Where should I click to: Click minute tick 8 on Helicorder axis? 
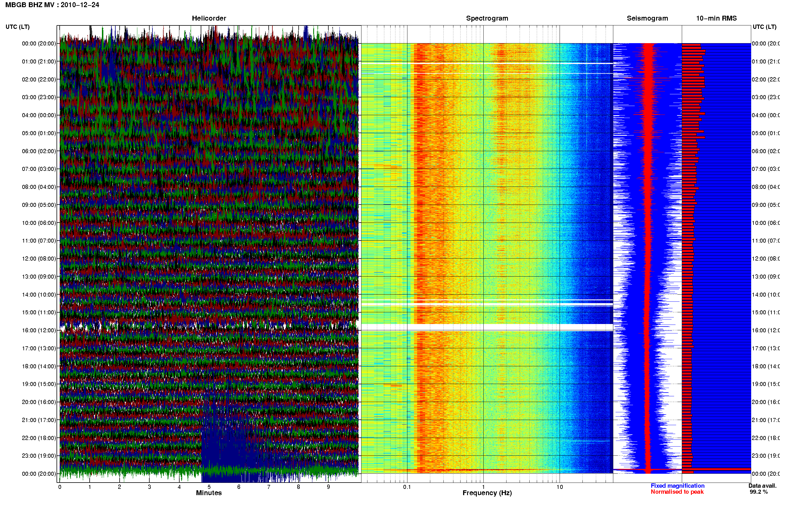click(298, 487)
